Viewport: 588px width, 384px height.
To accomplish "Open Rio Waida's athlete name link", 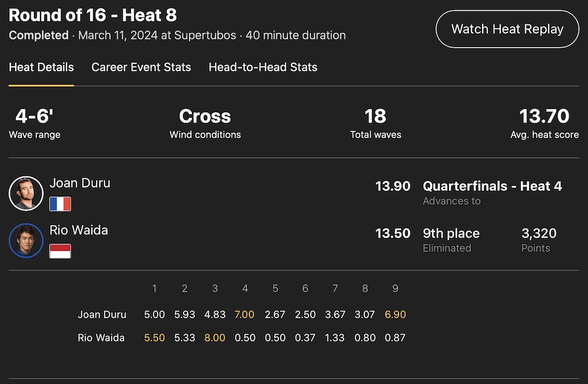I will (79, 230).
